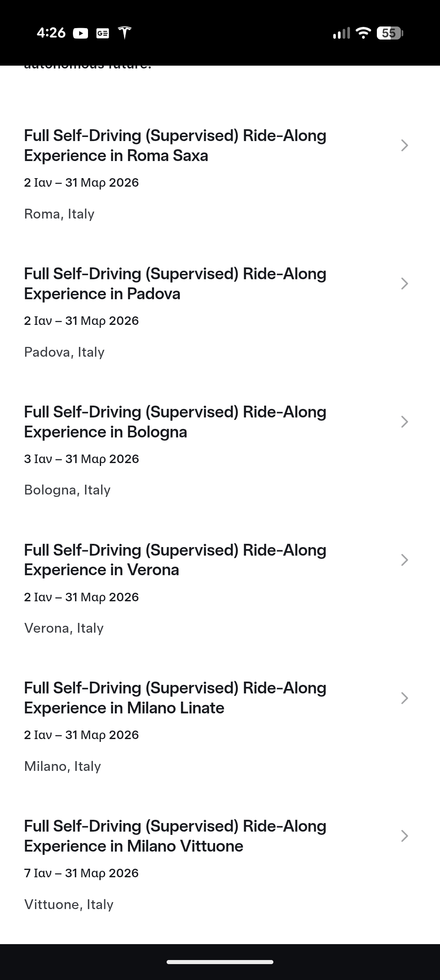Open Roma Saxa event via chevron
The image size is (440, 980).
click(404, 146)
